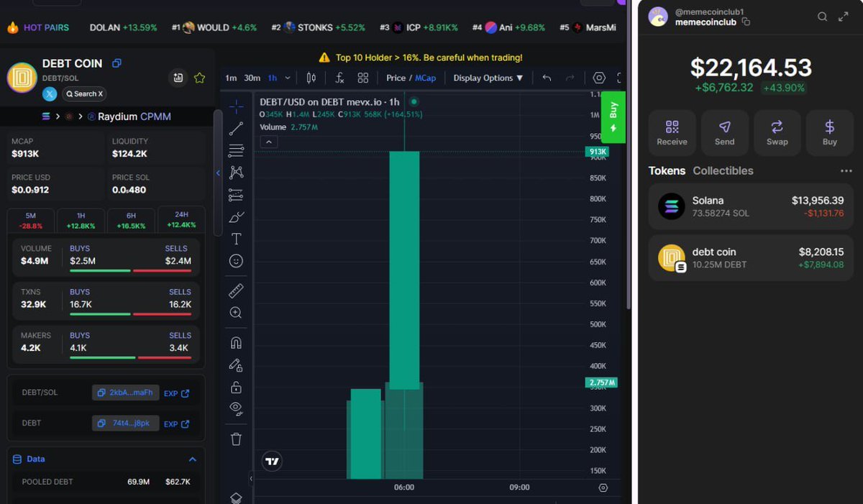
Task: Switch chart to MCap mode
Action: pyautogui.click(x=425, y=78)
